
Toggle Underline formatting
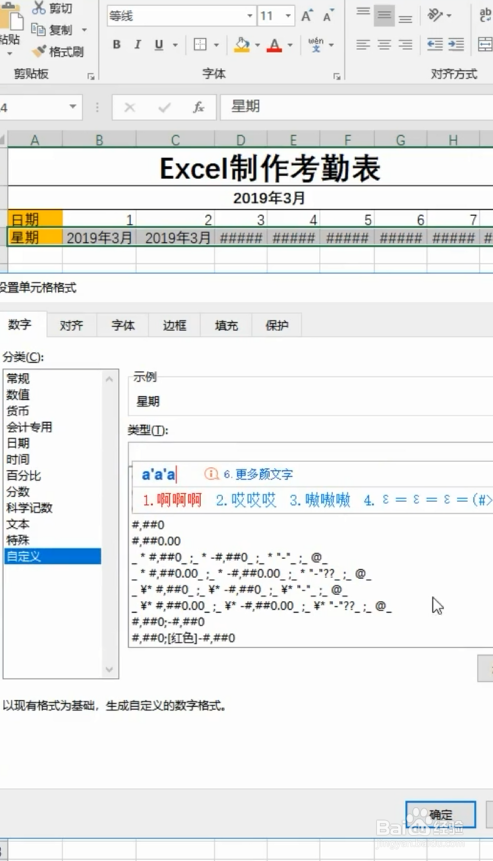tap(159, 44)
